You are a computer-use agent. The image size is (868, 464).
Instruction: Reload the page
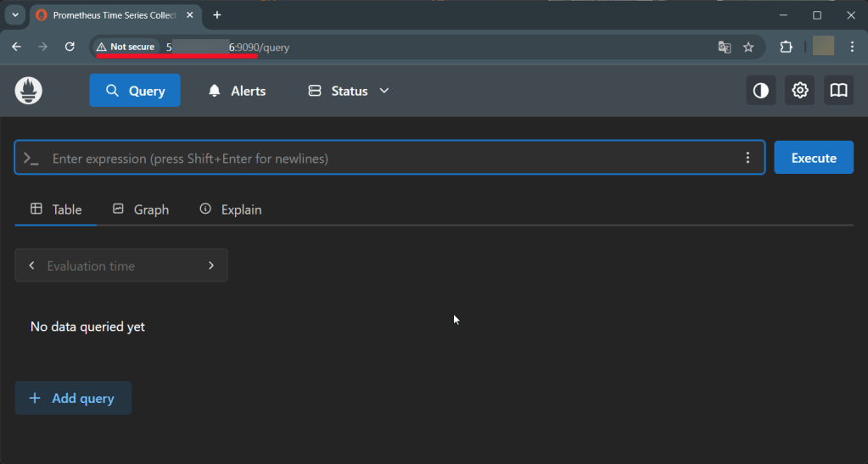click(x=70, y=47)
